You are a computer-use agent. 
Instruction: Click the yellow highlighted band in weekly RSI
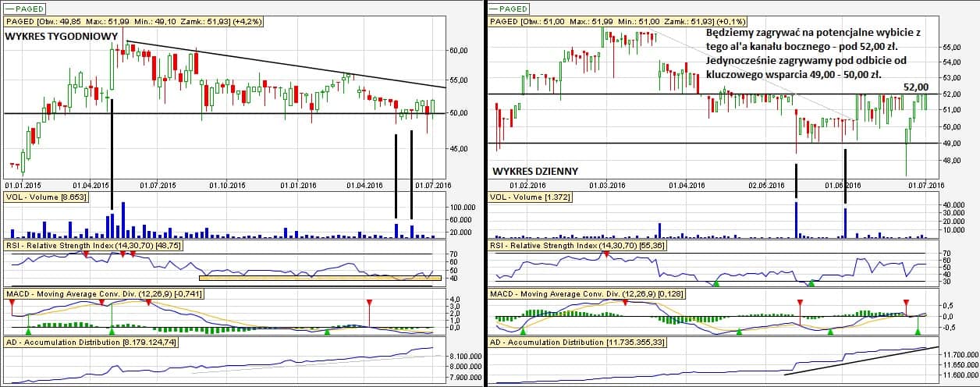(x=320, y=277)
